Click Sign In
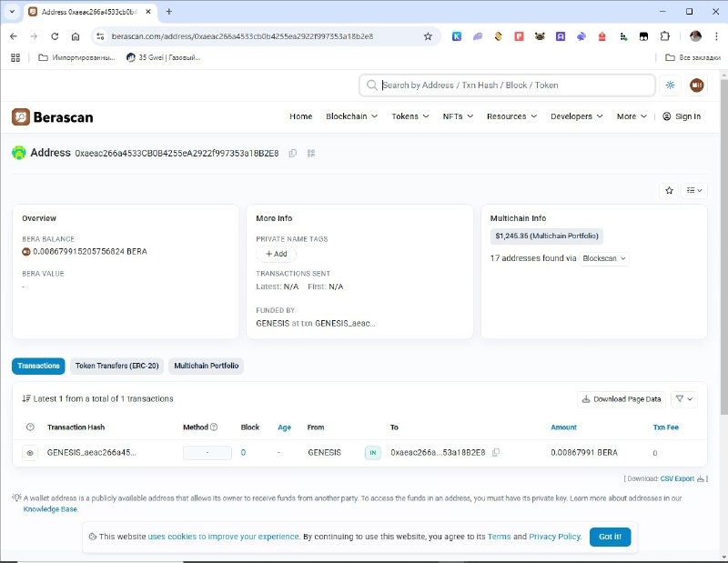The height and width of the screenshot is (563, 728). tap(682, 116)
